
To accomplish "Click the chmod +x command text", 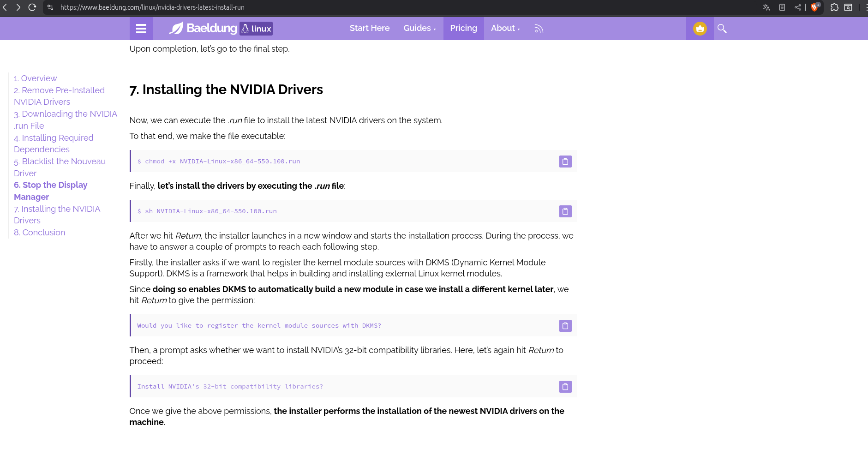I will pyautogui.click(x=219, y=162).
